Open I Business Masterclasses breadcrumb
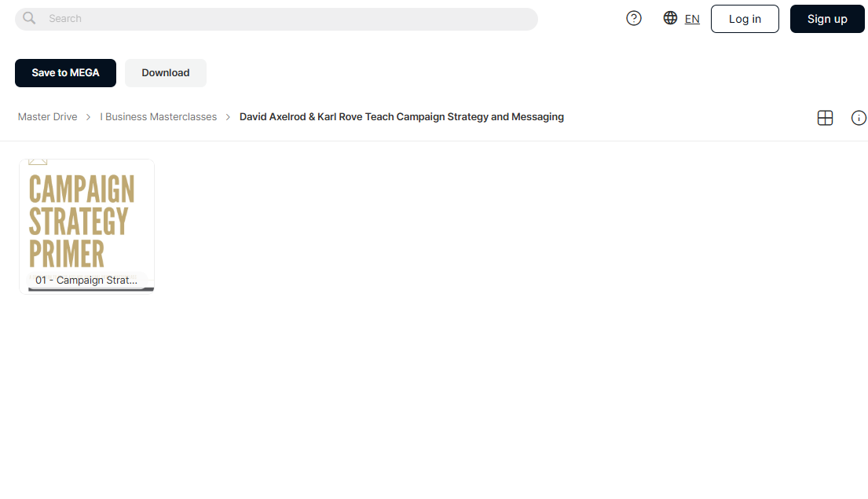Image resolution: width=868 pixels, height=499 pixels. (x=159, y=117)
